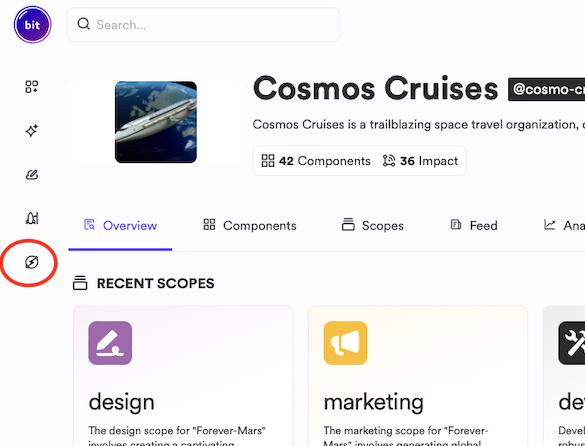Focus the Search input field
The image size is (585, 446).
tap(203, 25)
